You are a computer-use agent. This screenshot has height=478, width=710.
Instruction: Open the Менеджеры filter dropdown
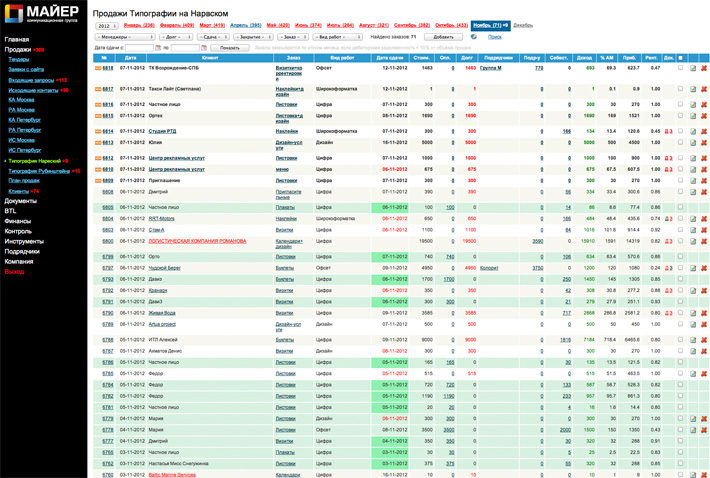click(x=125, y=37)
